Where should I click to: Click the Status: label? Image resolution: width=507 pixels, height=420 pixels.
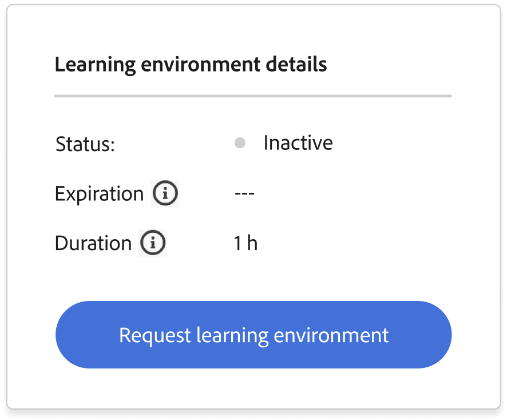tap(85, 144)
